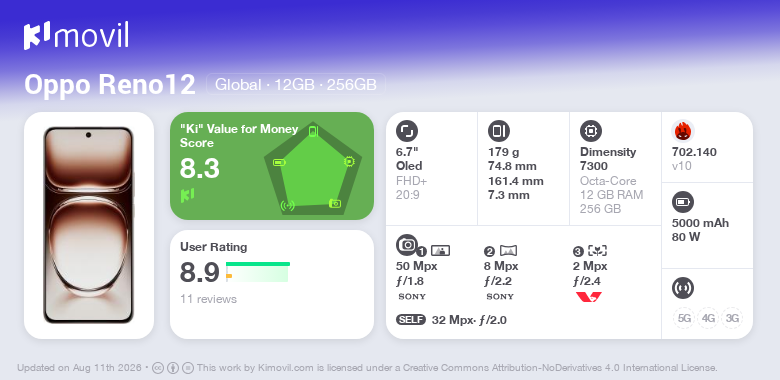Click the processor chip icon

tap(590, 131)
